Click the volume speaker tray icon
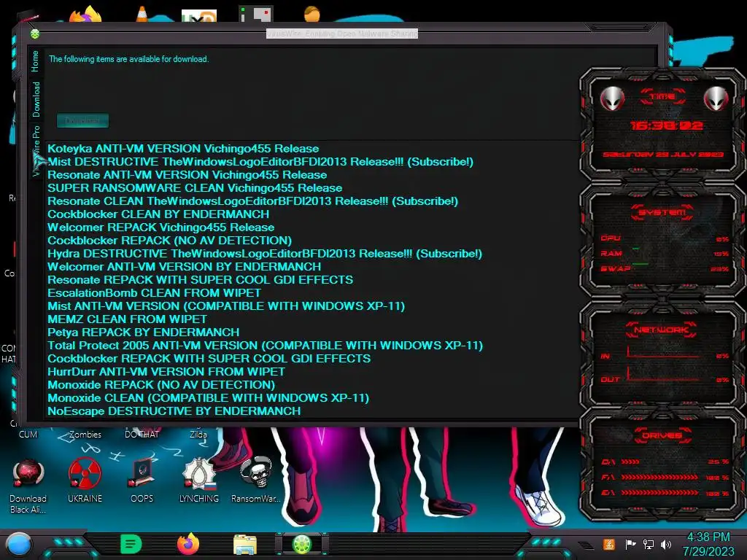 pos(666,544)
